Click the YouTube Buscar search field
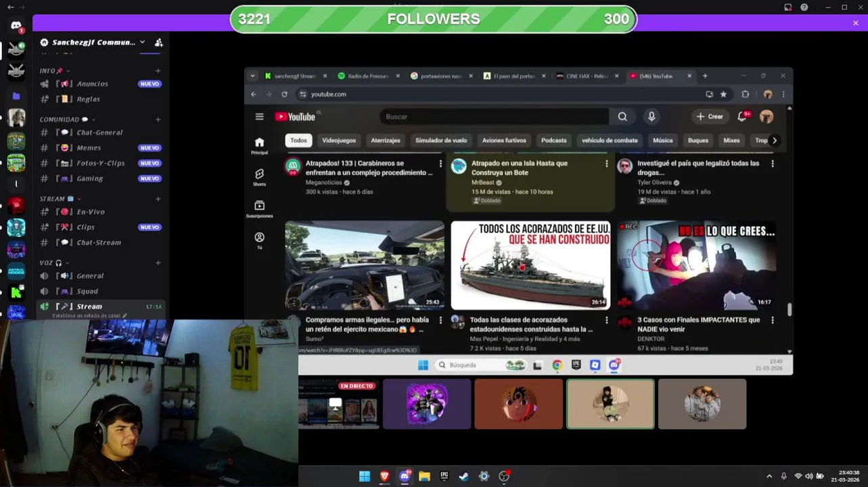The height and width of the screenshot is (487, 868). click(x=494, y=116)
